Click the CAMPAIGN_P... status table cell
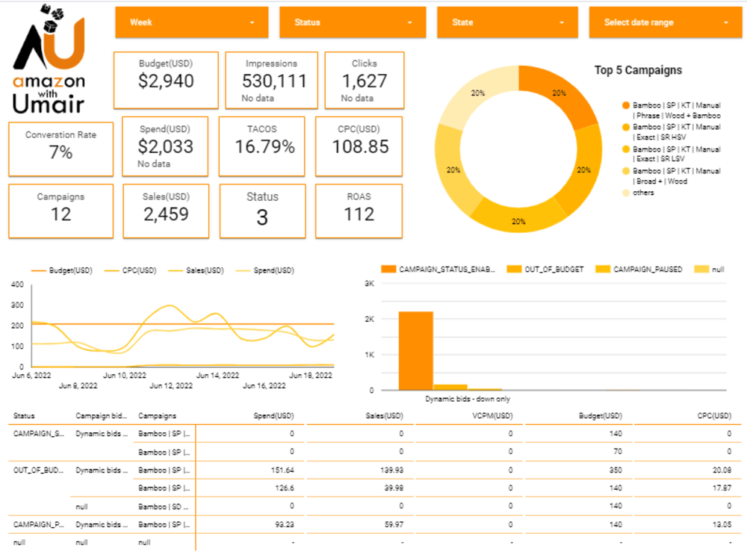Screen dimensions: 747x560 pyautogui.click(x=38, y=525)
